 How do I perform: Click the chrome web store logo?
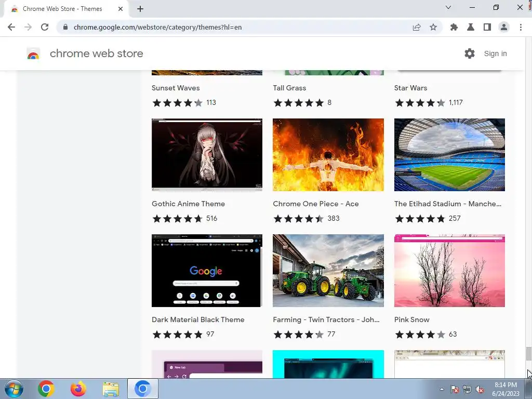[33, 54]
